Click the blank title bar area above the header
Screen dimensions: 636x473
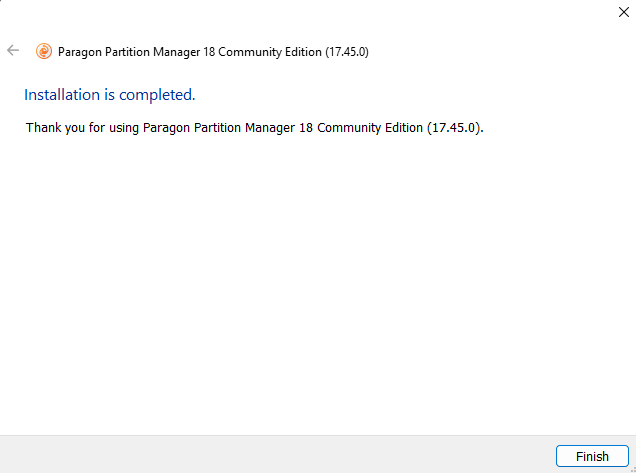click(300, 14)
